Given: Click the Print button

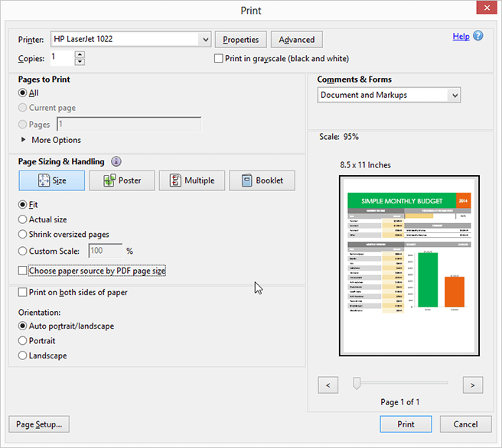Looking at the screenshot, I should coord(406,424).
